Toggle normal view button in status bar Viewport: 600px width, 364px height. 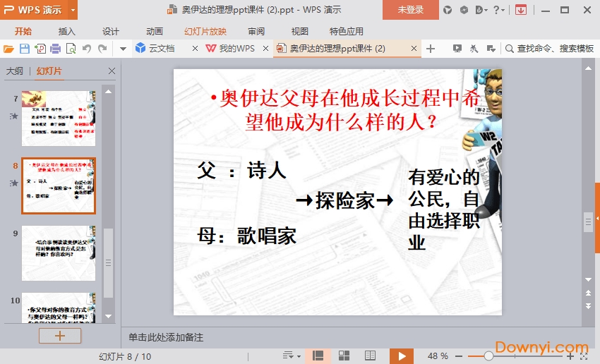[318, 356]
